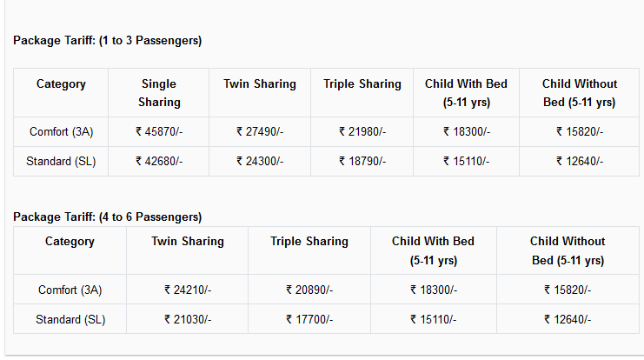Screen dimensions: 644x360
Task: Select Comfort (3A) triple sharing price 21980
Action: [x=362, y=131]
